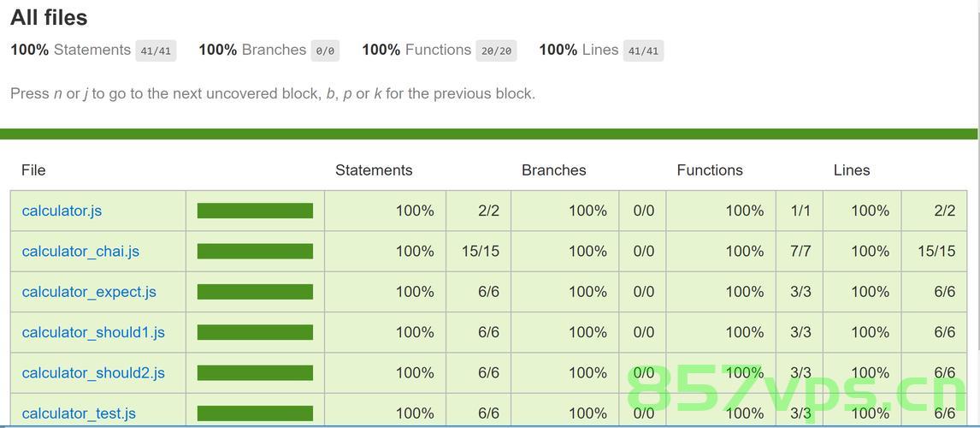Open the calculator_expect.js file link
Viewport: 980px width, 428px height.
click(x=89, y=292)
